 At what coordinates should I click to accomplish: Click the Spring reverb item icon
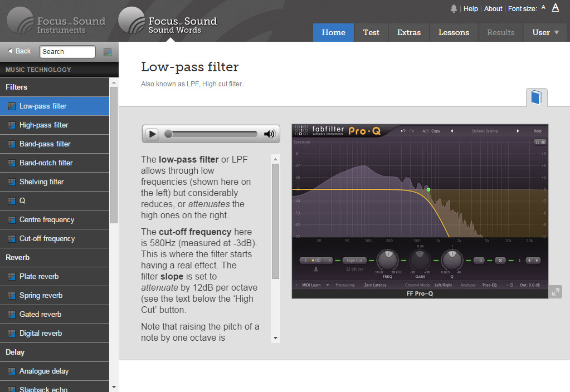point(12,295)
